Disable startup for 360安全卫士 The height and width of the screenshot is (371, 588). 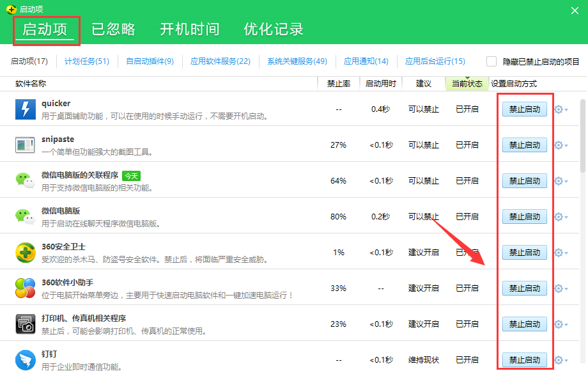[x=525, y=253]
